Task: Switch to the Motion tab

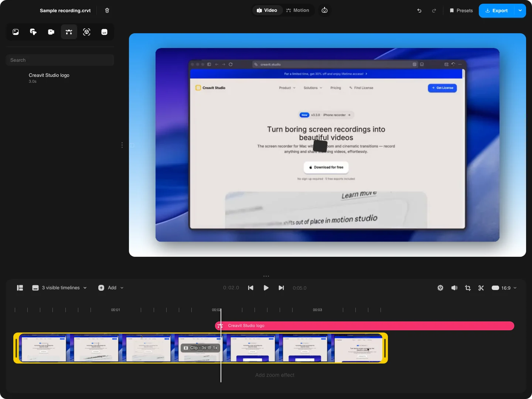Action: [x=298, y=10]
